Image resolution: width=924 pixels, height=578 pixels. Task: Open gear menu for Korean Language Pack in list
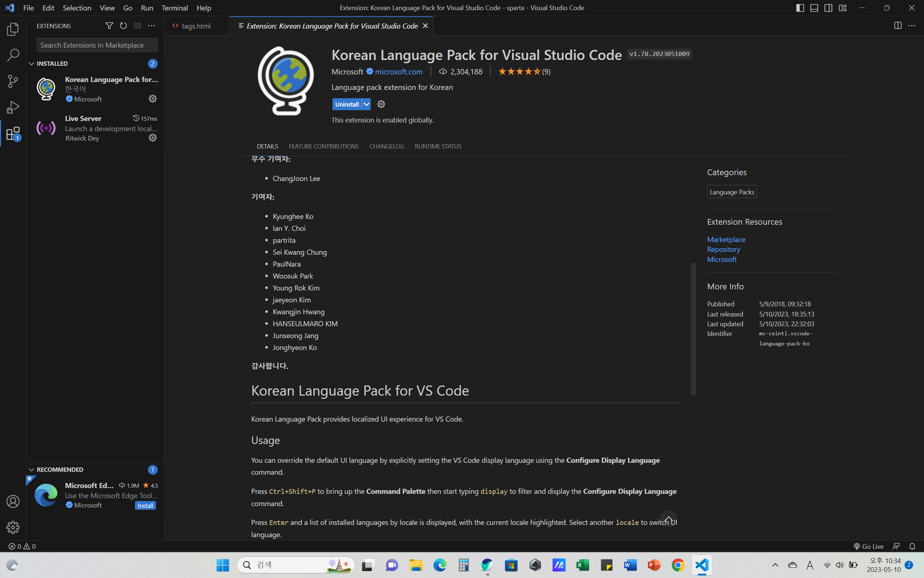click(x=153, y=99)
